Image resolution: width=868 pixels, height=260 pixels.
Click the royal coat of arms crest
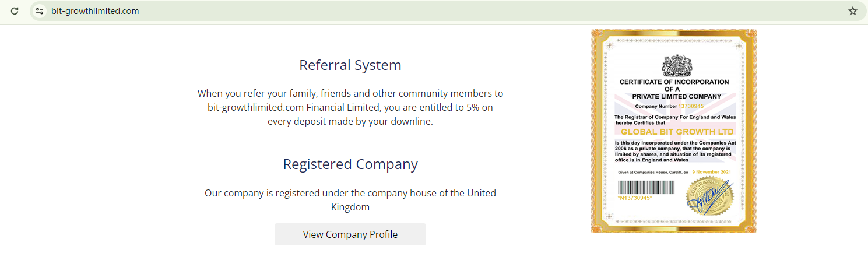(x=675, y=65)
